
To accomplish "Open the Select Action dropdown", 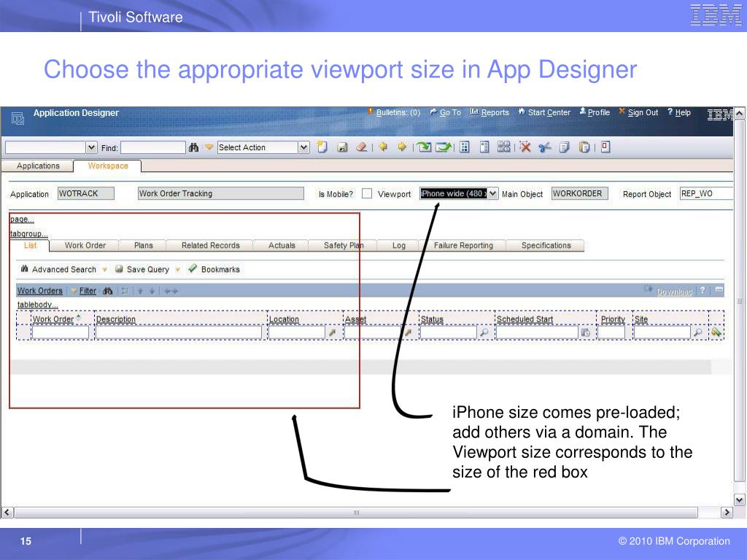I will [303, 147].
